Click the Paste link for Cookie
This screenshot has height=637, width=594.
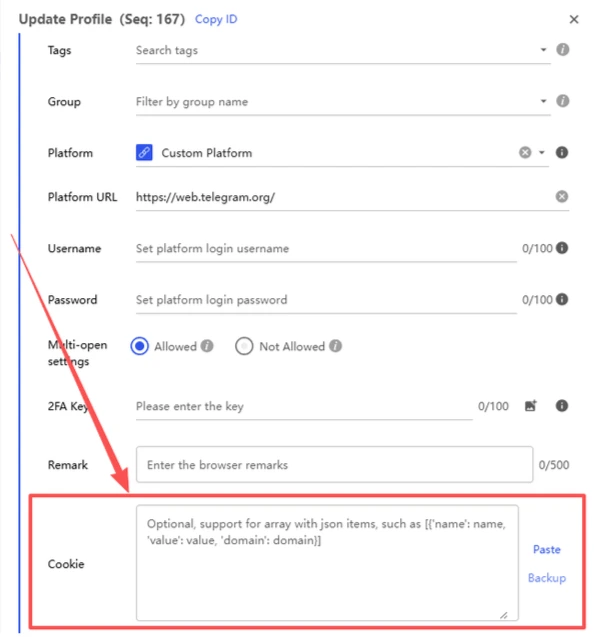[546, 549]
